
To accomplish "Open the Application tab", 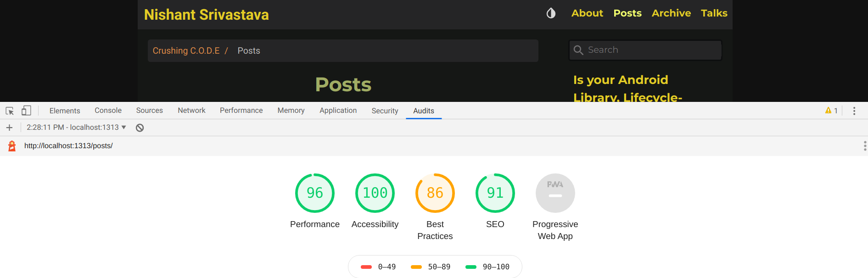I will pyautogui.click(x=338, y=111).
